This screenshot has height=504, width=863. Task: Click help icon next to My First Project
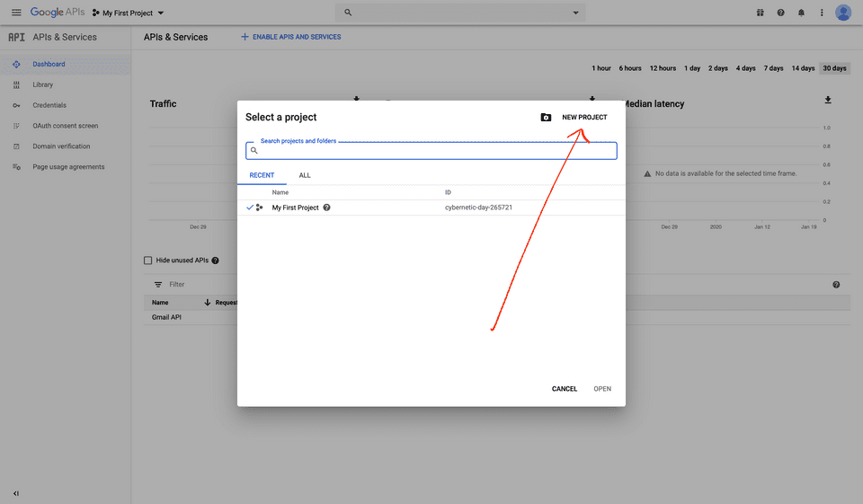coord(326,208)
